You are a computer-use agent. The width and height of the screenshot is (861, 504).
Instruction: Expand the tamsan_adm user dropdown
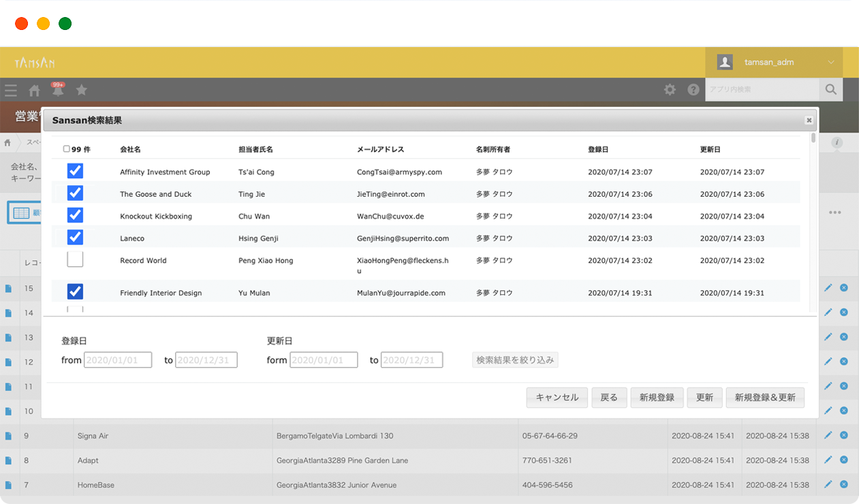pos(830,62)
